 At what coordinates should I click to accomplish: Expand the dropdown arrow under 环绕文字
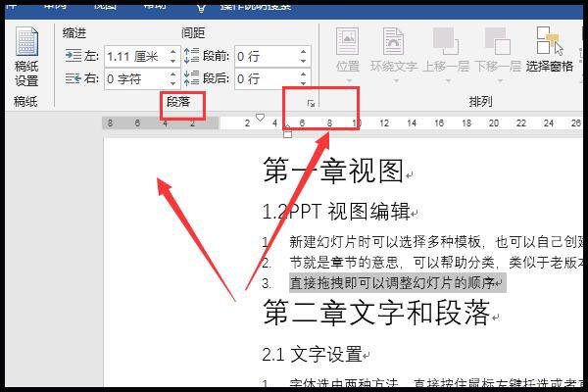coord(395,80)
